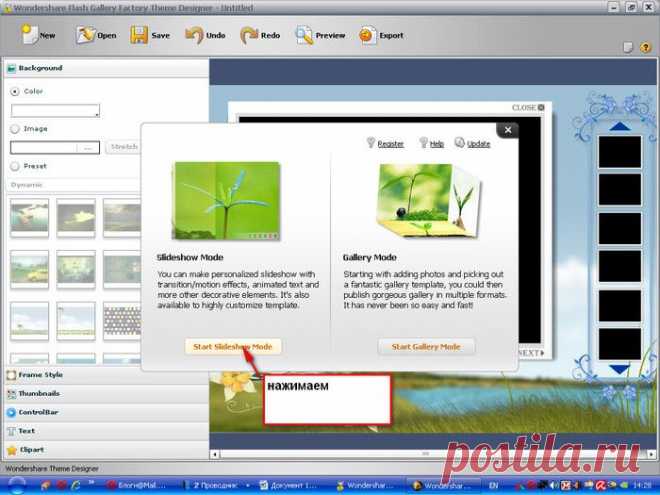This screenshot has width=660, height=495.
Task: Switch to the Проводник taskbar group
Action: (218, 486)
